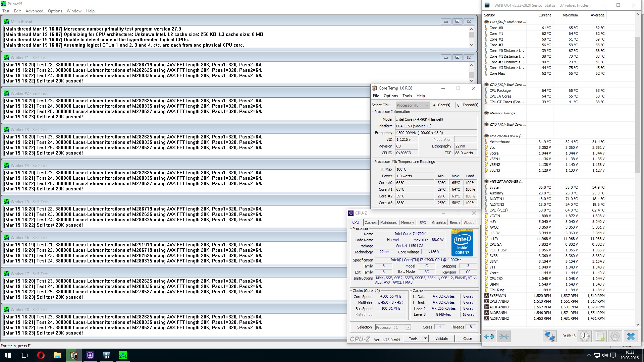The width and height of the screenshot is (644, 362).
Task: Open HWiNFO sensor settings gear
Action: point(615,337)
